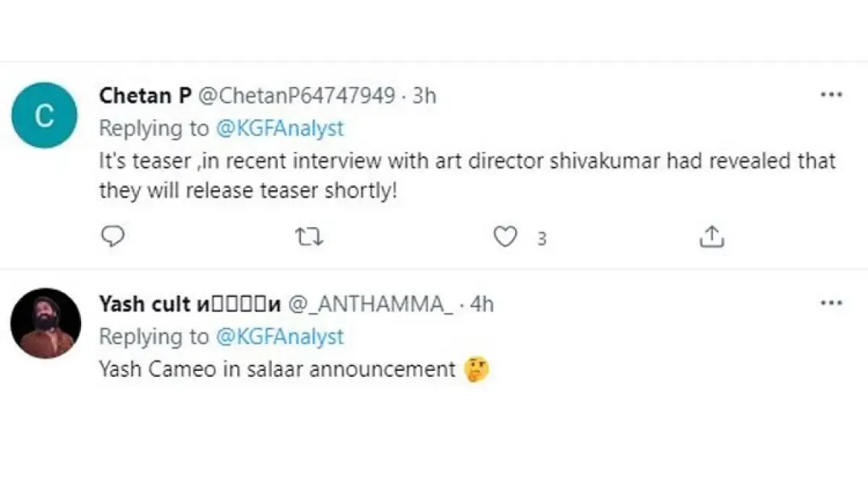The width and height of the screenshot is (868, 488).
Task: Open more options for Yash cult's tweet
Action: pos(831,304)
